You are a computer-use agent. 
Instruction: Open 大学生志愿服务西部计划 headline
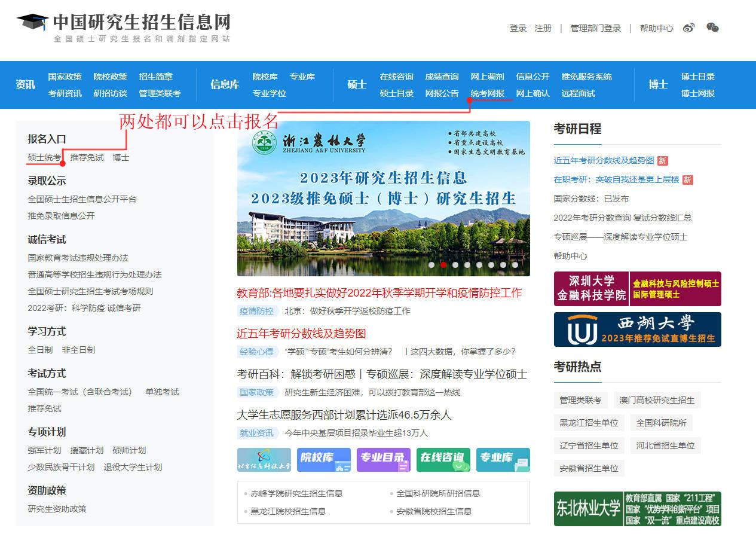point(344,414)
